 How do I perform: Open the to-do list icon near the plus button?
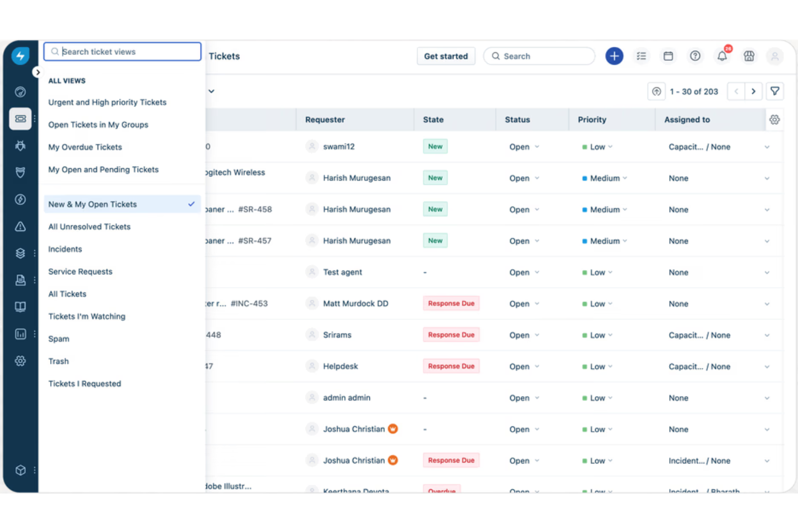641,56
